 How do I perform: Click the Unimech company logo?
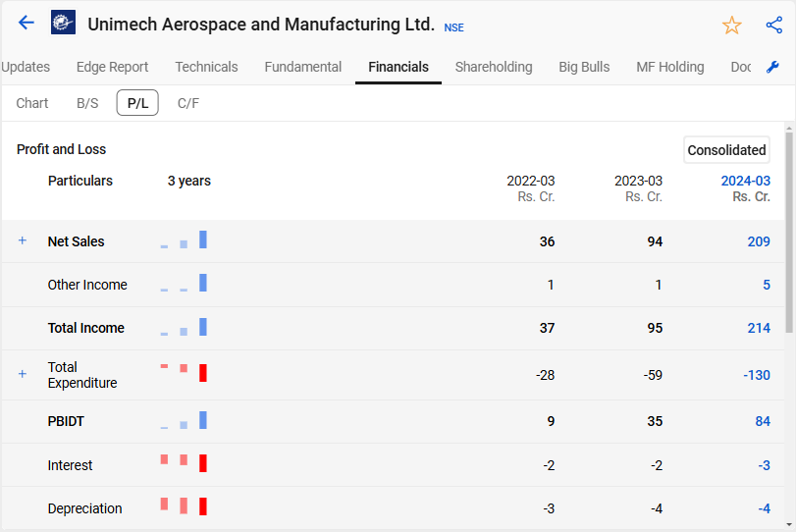tap(64, 23)
